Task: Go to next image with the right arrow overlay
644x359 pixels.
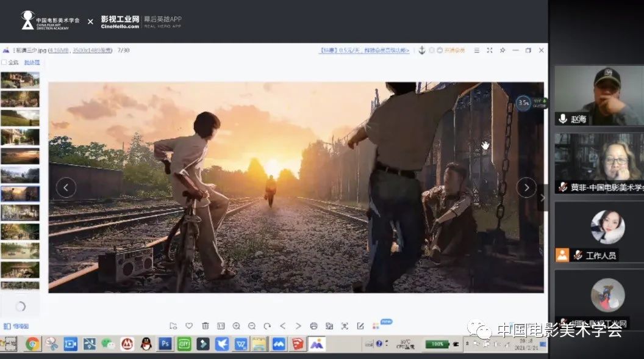Action: [x=526, y=187]
